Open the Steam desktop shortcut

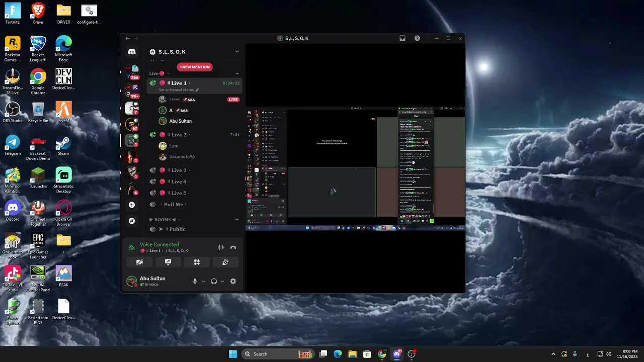[63, 145]
